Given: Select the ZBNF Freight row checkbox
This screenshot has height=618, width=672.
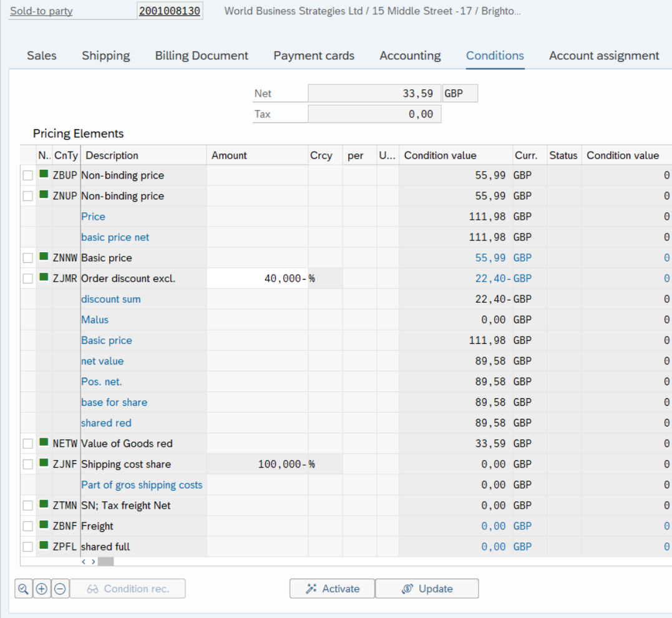Looking at the screenshot, I should (x=28, y=526).
